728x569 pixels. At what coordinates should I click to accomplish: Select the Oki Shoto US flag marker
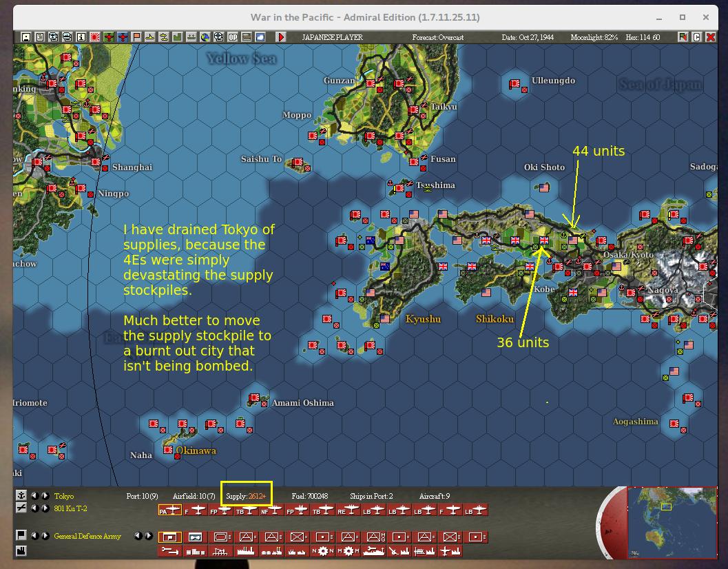click(544, 187)
